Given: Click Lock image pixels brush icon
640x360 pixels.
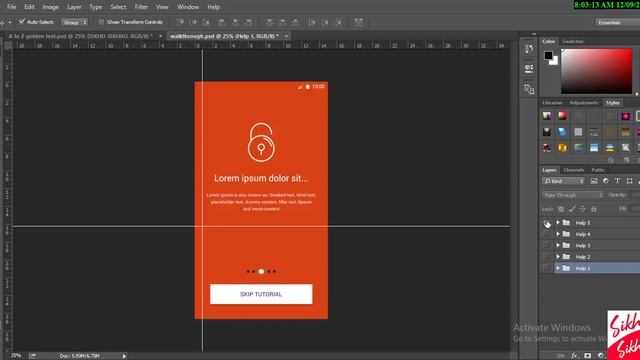Looking at the screenshot, I should pos(572,209).
